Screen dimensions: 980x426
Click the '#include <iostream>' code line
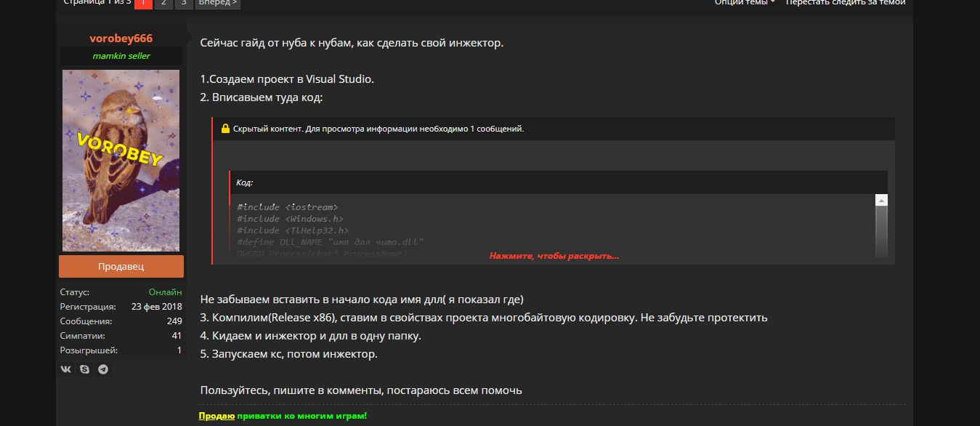[x=288, y=207]
